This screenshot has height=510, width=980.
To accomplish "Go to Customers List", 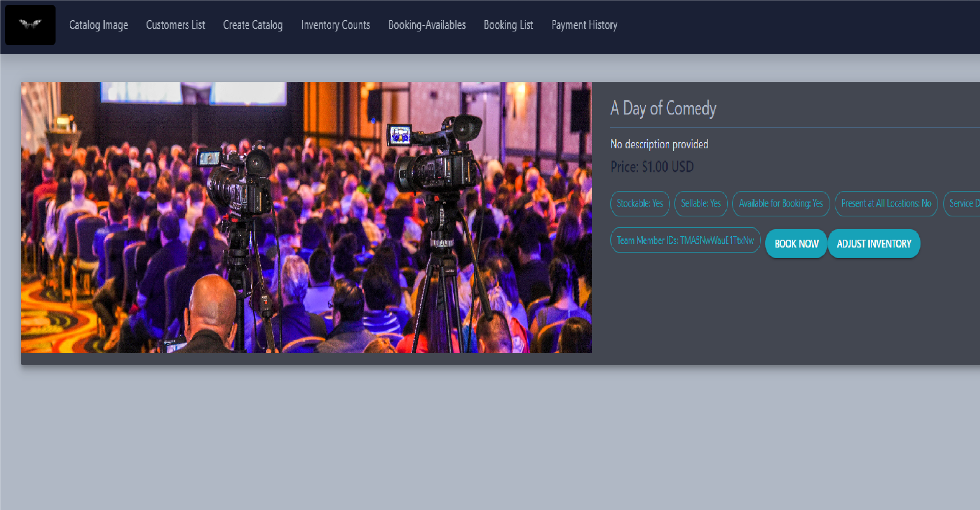I will [175, 25].
